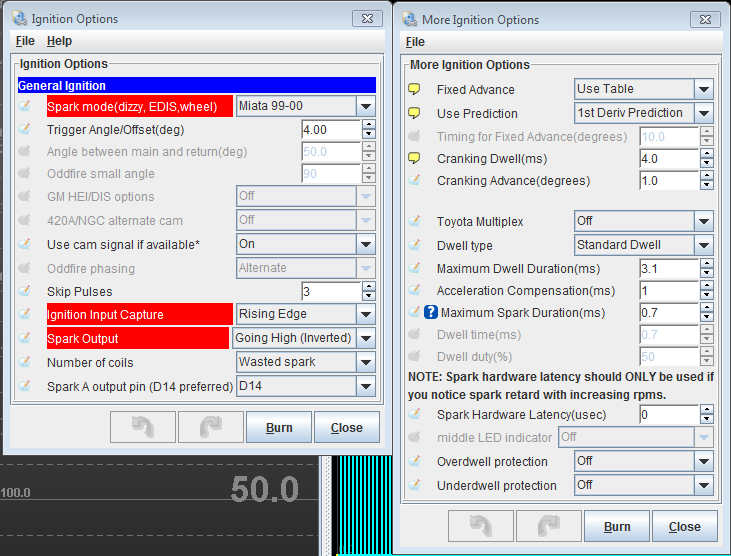Expand the Number of coils dropdown
The image size is (731, 556).
point(366,362)
